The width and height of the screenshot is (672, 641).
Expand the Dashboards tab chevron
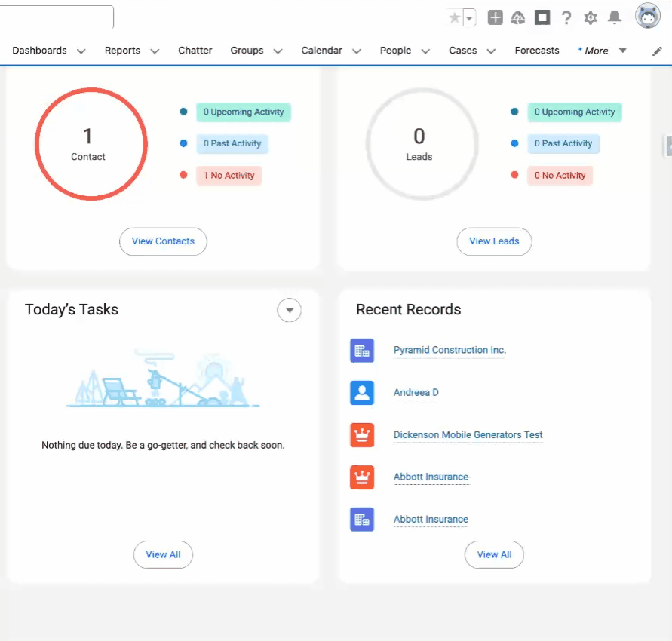81,51
